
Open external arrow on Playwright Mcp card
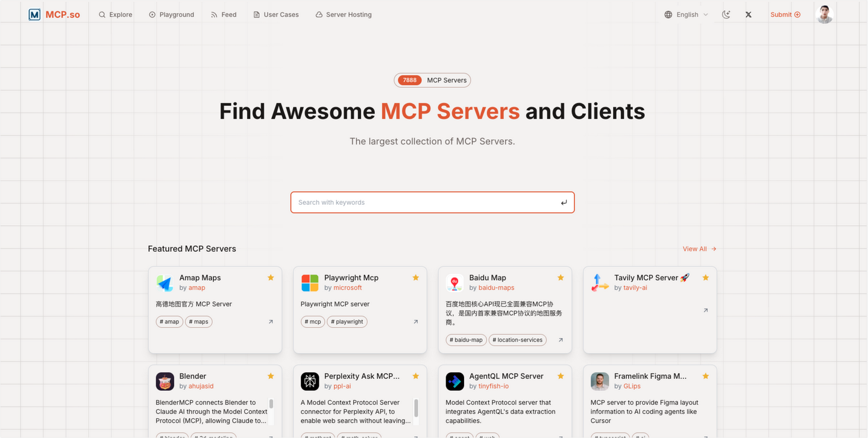coord(416,322)
